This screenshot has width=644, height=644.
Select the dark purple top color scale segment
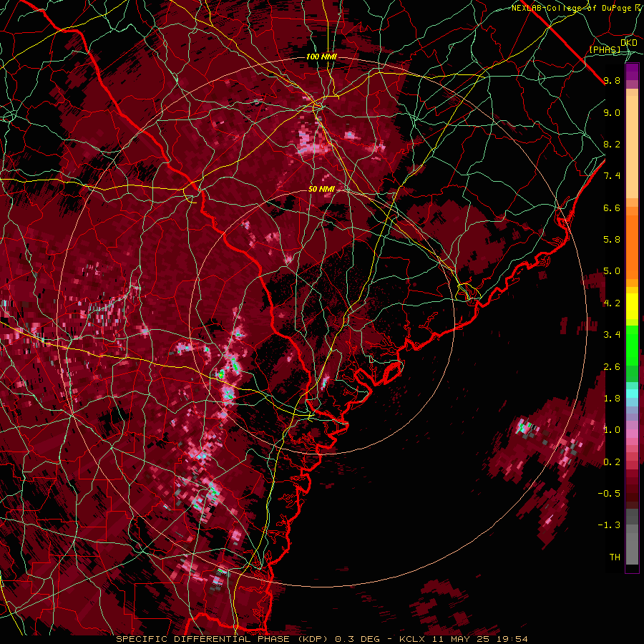click(x=632, y=72)
